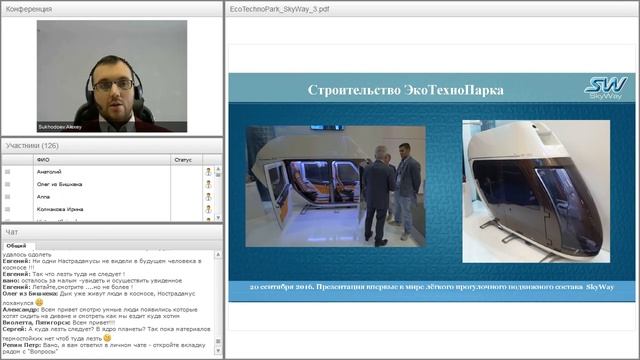Click Сергей's chat message
This screenshot has height=360, width=640.
click(x=107, y=333)
